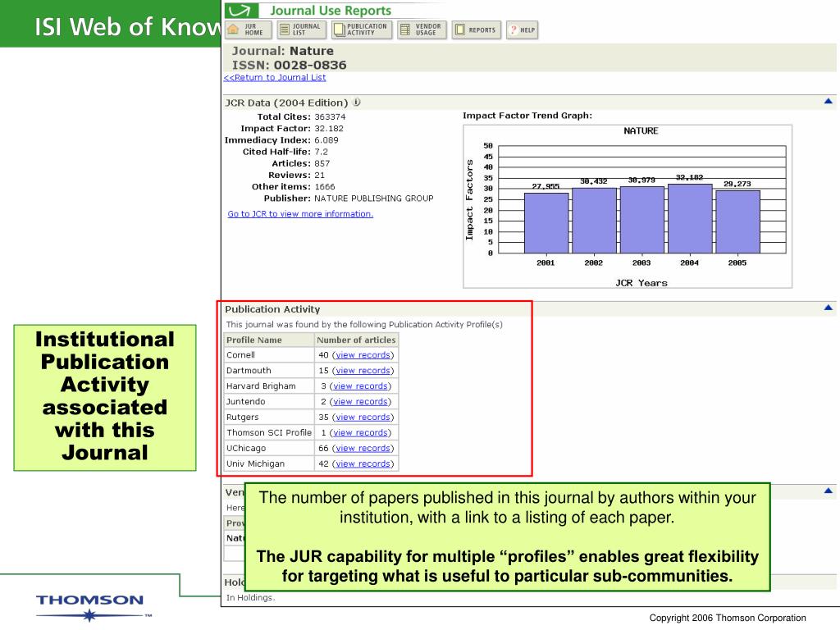Click the Impact Factor value 32.182
The height and width of the screenshot is (630, 840).
pos(329,129)
